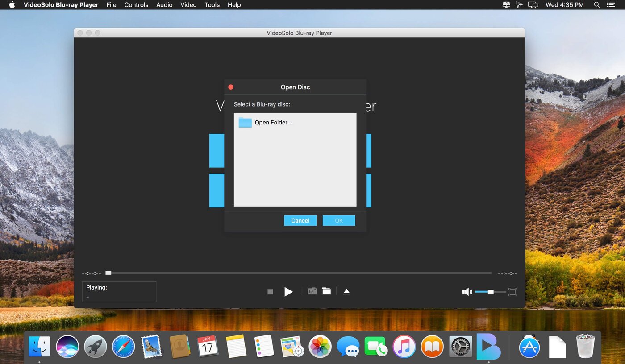
Task: Open the Controls menu
Action: click(136, 5)
